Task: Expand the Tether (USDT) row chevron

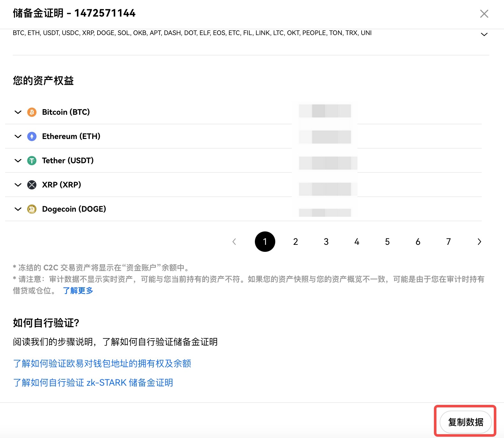Action: click(18, 161)
